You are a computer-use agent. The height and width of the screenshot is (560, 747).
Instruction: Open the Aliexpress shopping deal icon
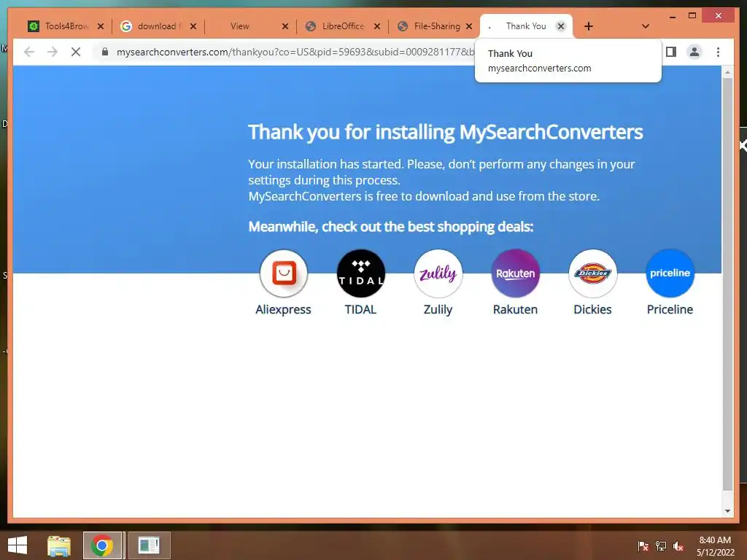284,273
